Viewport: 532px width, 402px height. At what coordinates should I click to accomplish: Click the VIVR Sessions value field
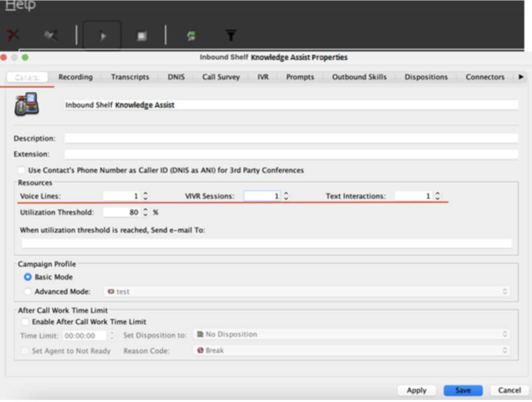(262, 196)
